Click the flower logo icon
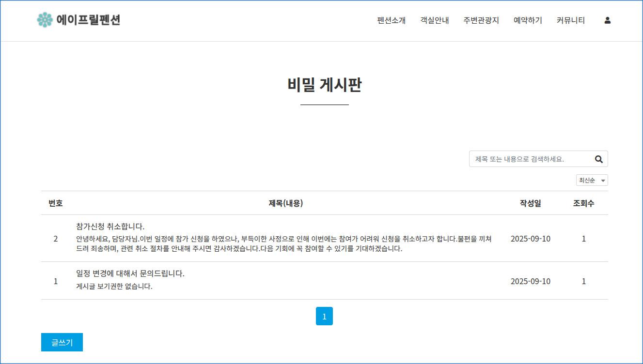The width and height of the screenshot is (643, 364). tap(45, 20)
